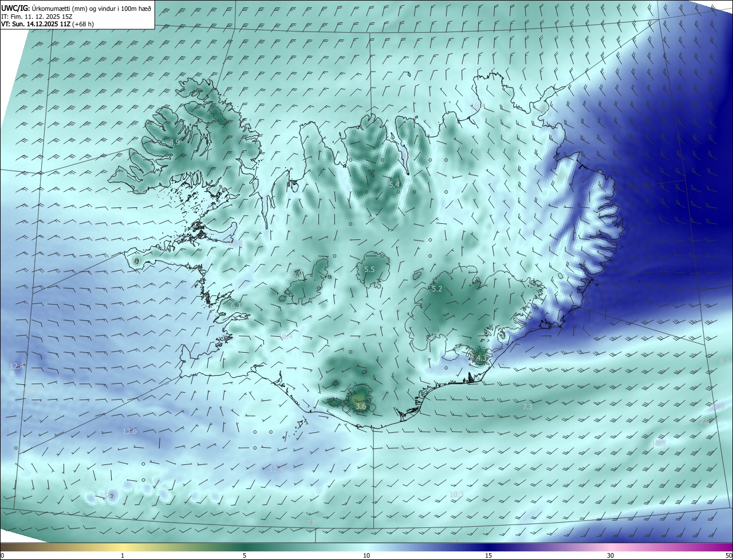The image size is (733, 560).
Task: Click the 0 tick label on the color scale
Action: pos(2,555)
